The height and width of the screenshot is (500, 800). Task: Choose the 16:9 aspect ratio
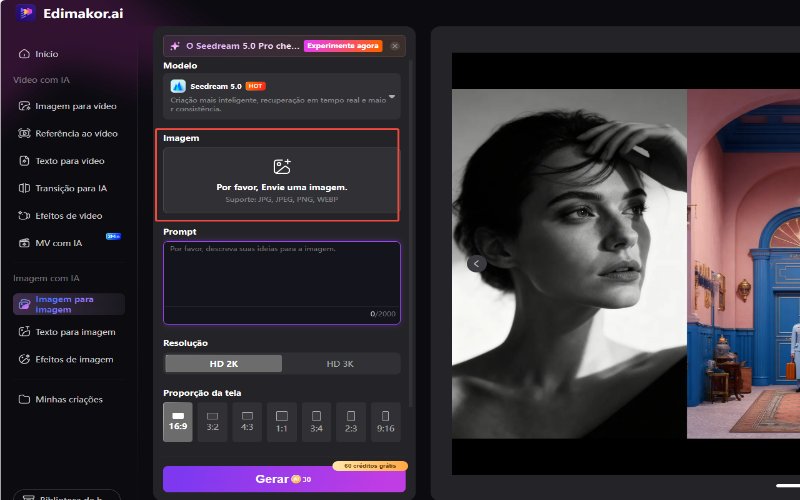pyautogui.click(x=178, y=422)
